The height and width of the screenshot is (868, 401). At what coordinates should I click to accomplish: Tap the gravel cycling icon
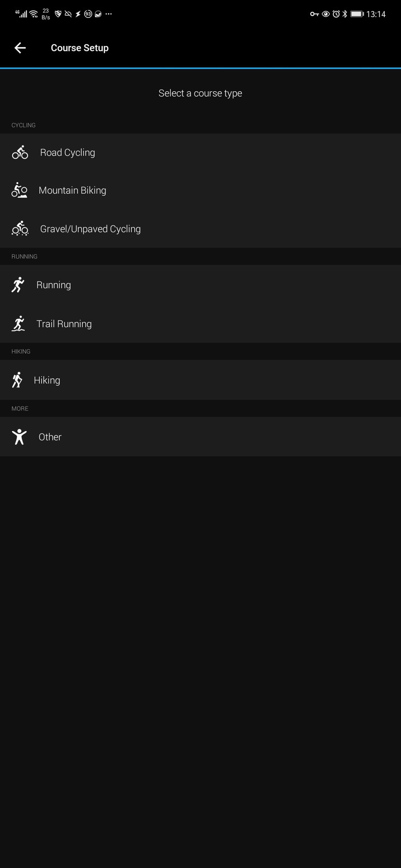[x=20, y=229]
